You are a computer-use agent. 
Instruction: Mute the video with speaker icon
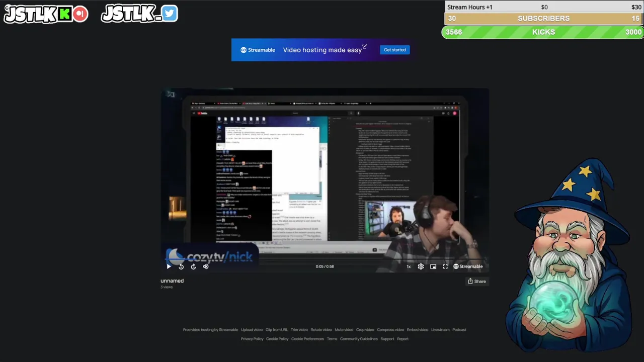click(205, 266)
